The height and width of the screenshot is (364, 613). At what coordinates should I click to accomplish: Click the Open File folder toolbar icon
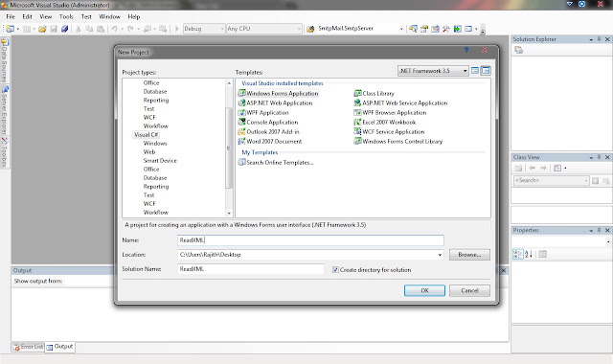42,29
